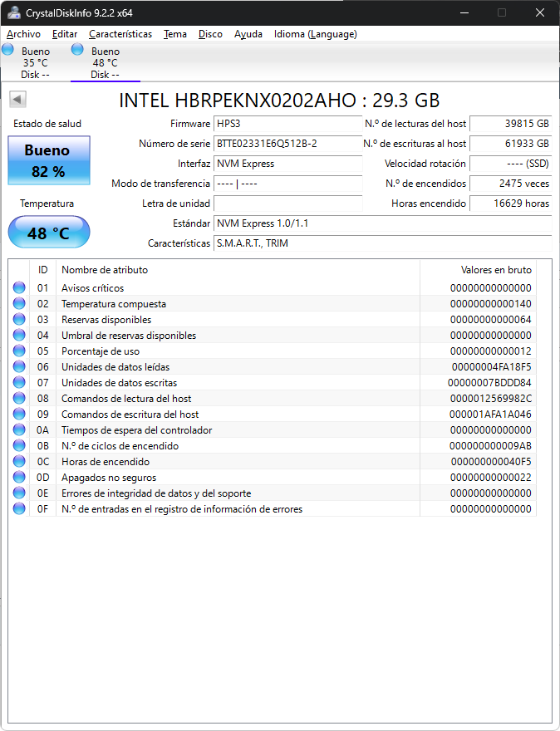560x731 pixels.
Task: Click the power-on hours 16629 horas
Action: [511, 204]
